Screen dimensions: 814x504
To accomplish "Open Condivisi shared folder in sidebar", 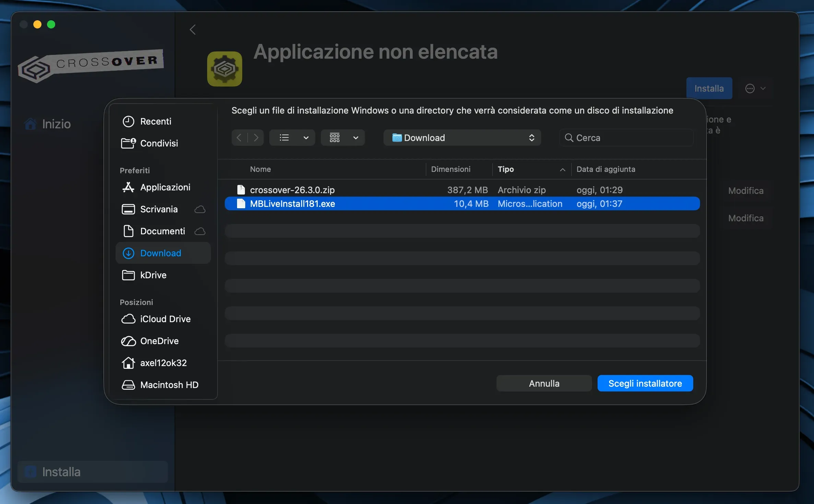I will [163, 143].
